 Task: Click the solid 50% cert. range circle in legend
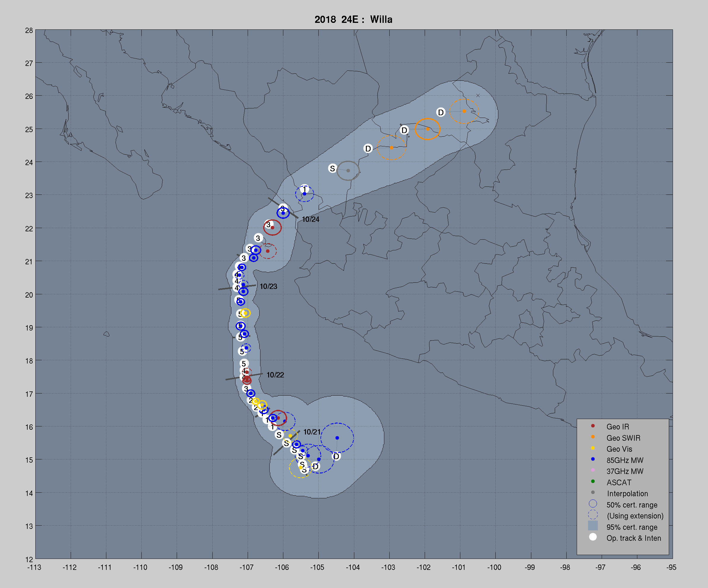click(x=593, y=504)
